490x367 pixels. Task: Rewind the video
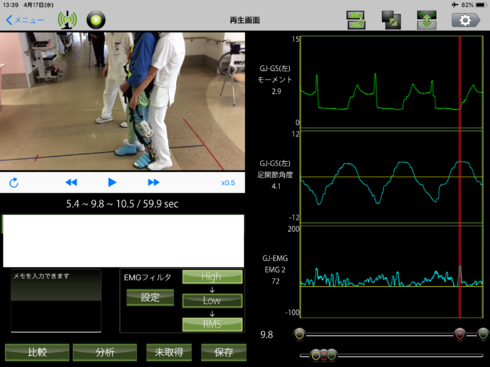click(71, 182)
